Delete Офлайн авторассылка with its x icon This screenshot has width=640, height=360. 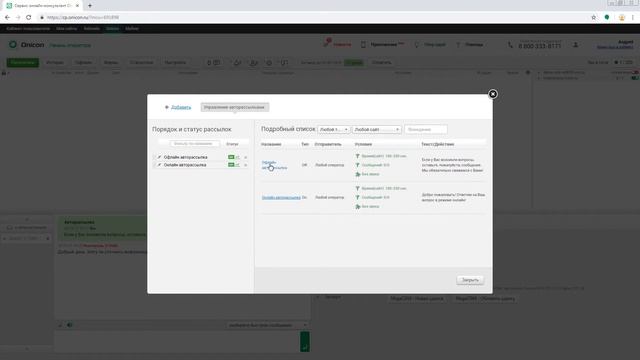[x=245, y=158]
